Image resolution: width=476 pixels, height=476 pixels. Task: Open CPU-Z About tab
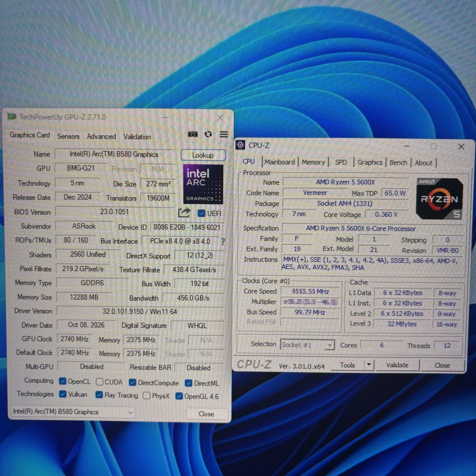[423, 163]
